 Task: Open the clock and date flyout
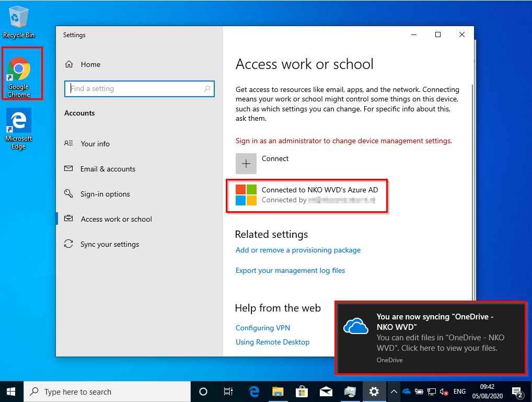point(487,392)
